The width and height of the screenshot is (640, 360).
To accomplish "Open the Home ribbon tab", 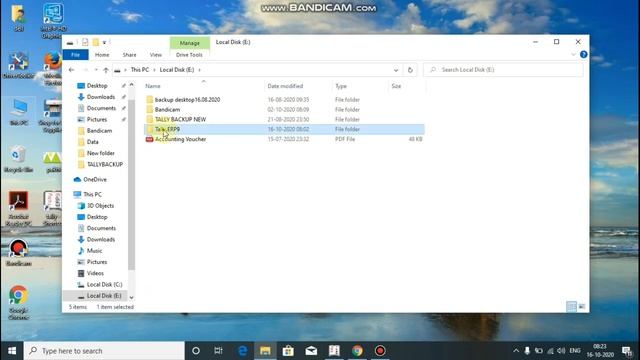I will point(102,55).
